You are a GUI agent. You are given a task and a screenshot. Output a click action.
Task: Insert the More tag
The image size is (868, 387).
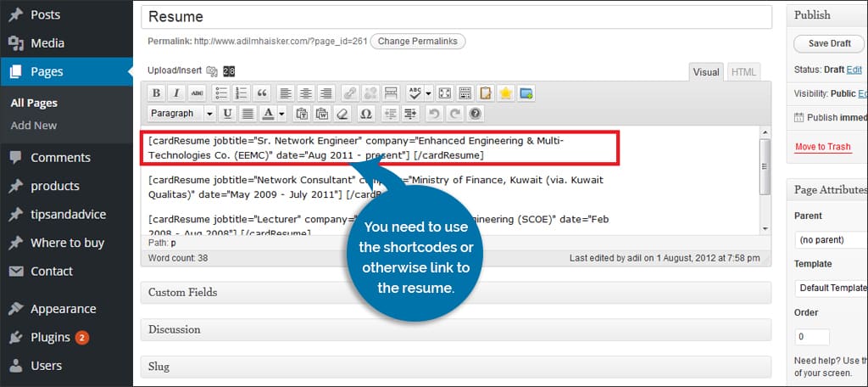tap(391, 93)
